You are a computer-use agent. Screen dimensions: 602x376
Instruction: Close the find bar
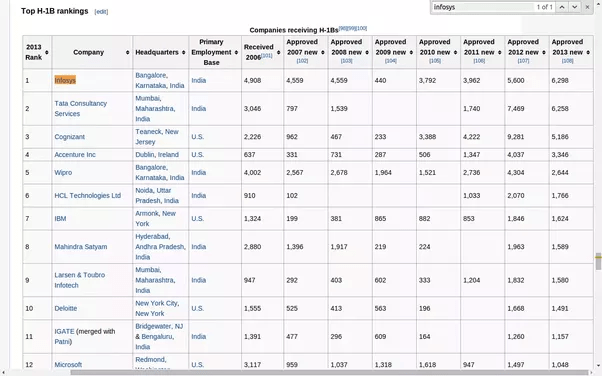587,7
